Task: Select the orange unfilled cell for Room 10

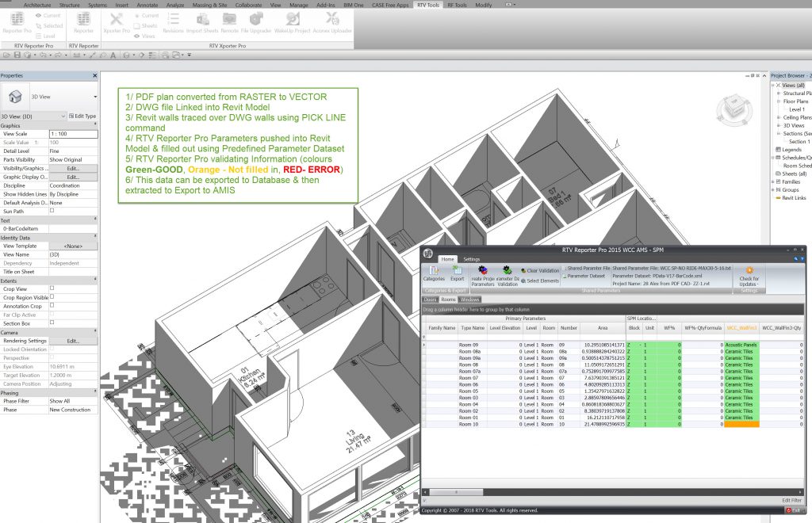Action: [741, 425]
